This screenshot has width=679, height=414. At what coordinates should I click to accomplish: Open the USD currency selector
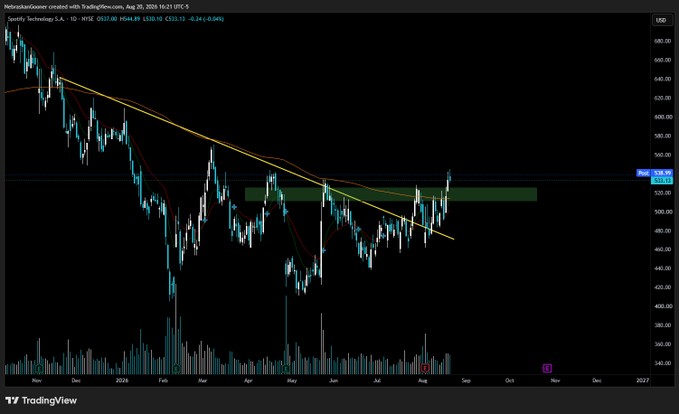(661, 20)
